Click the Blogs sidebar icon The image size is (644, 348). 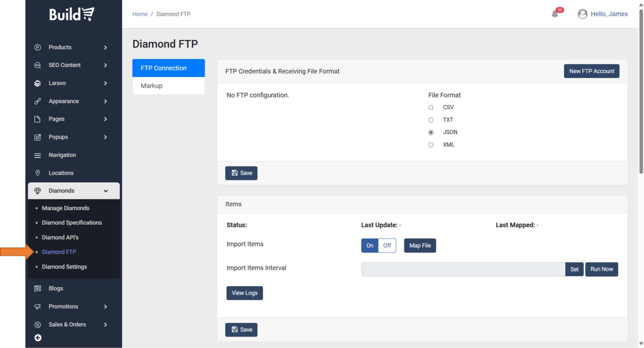(x=38, y=288)
